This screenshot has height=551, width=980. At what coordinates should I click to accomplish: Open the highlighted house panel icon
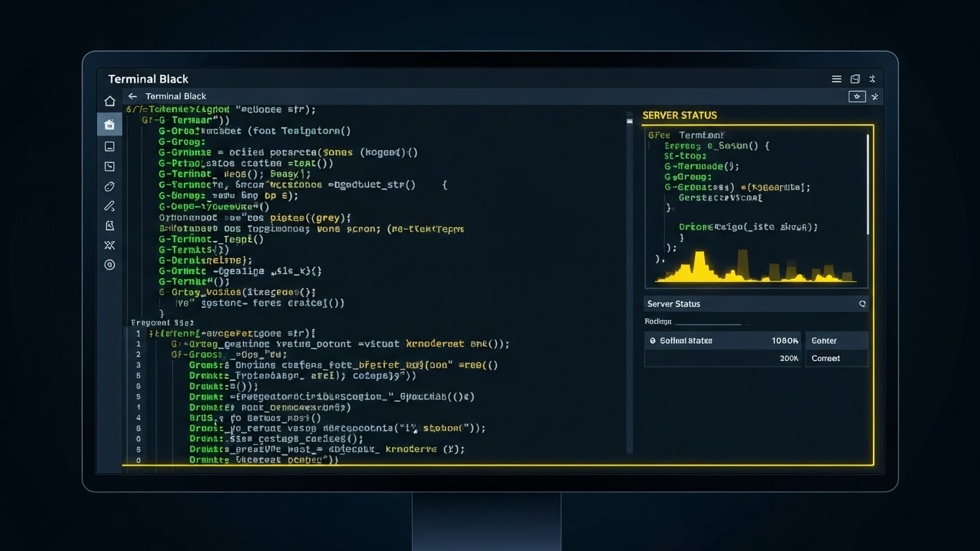tap(109, 123)
